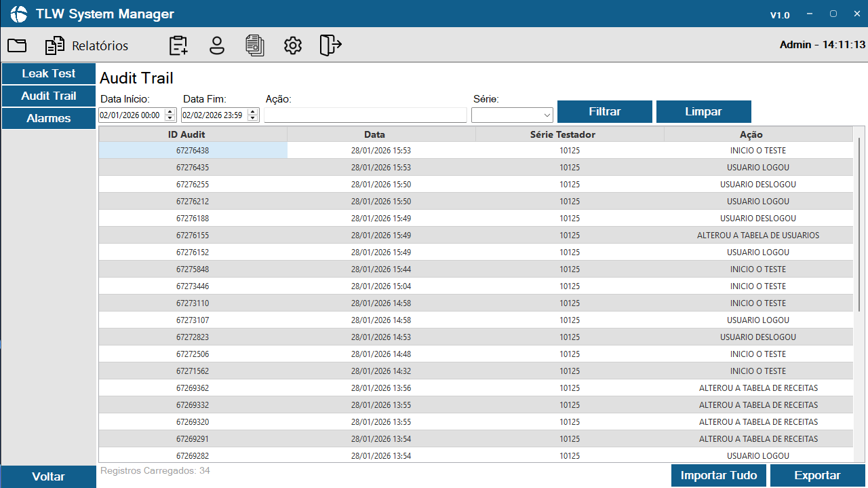The image size is (868, 488).
Task: Click inside the Ação text field
Action: tap(366, 114)
